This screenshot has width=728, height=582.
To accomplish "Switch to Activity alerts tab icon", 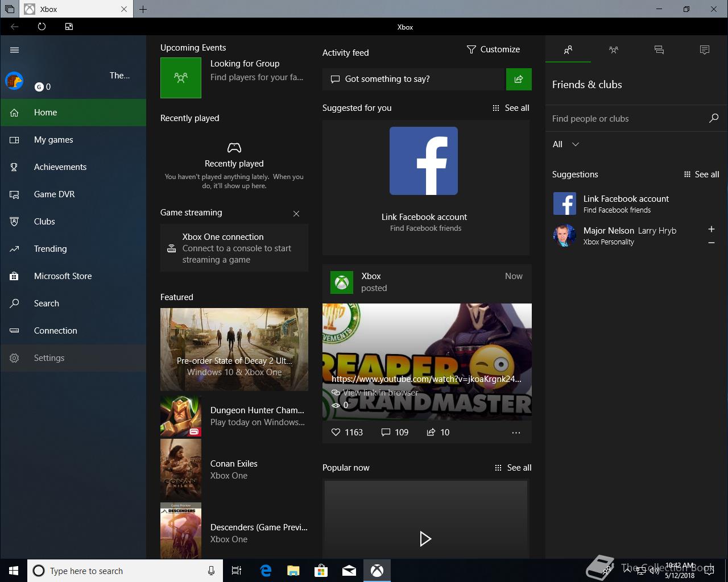I will (705, 50).
